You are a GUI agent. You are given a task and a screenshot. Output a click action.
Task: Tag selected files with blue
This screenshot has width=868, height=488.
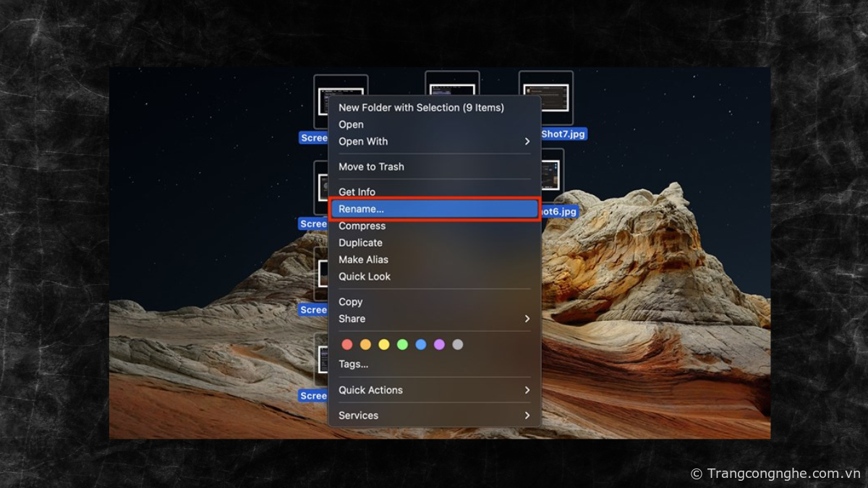(421, 345)
